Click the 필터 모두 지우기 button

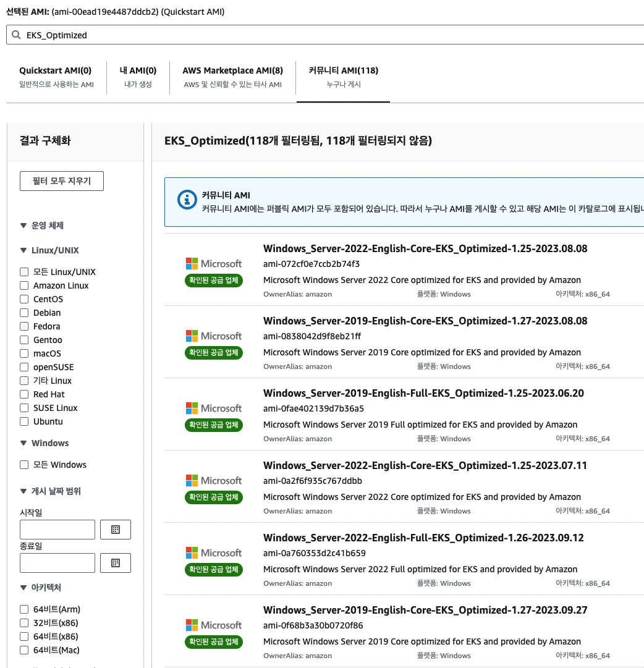point(62,181)
